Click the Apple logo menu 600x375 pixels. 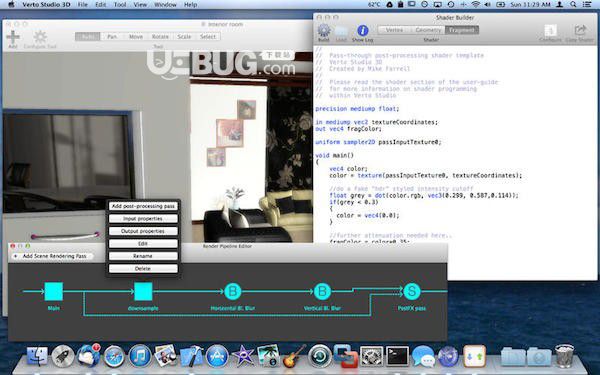(11, 5)
